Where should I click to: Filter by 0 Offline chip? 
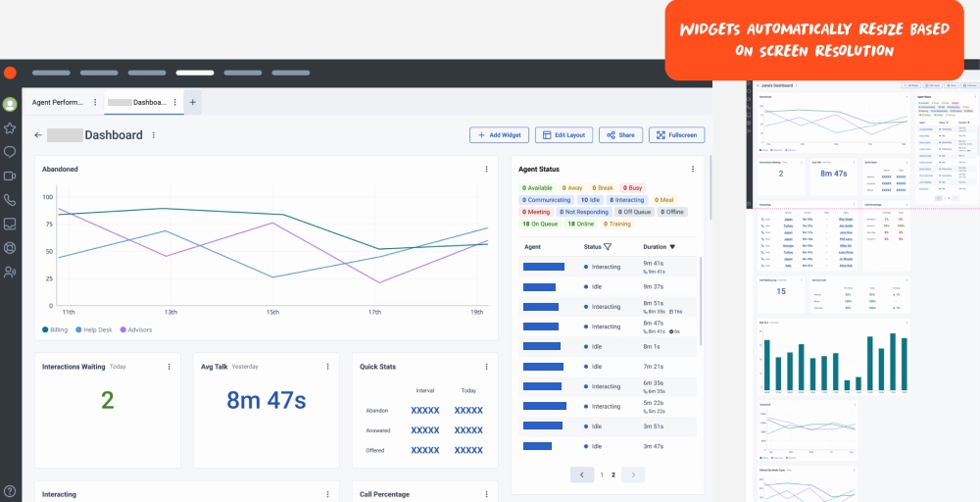click(672, 212)
